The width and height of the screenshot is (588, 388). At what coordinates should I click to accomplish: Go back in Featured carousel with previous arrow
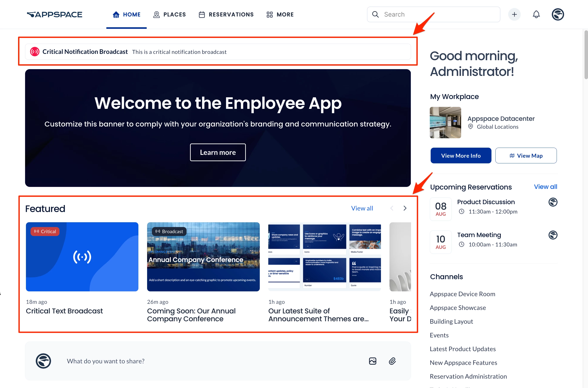click(392, 208)
